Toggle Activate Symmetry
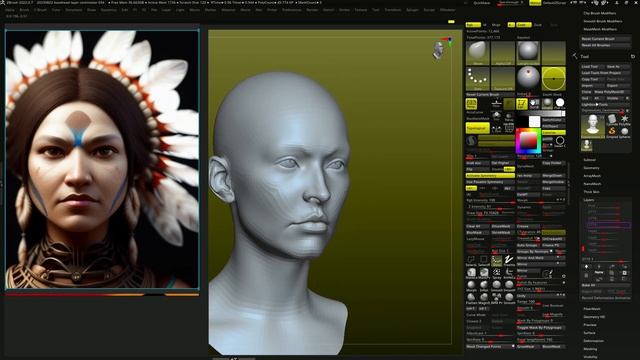640x360 pixels. coord(490,176)
